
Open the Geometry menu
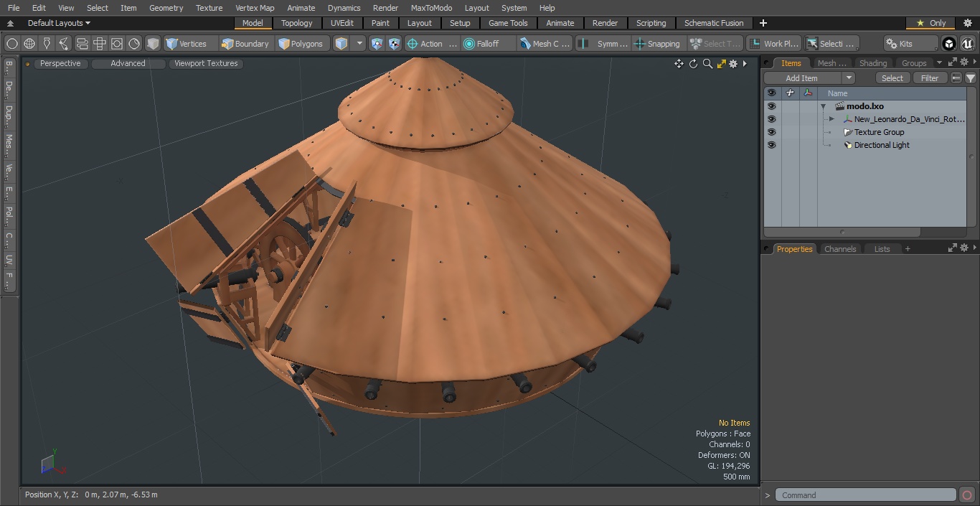(166, 8)
